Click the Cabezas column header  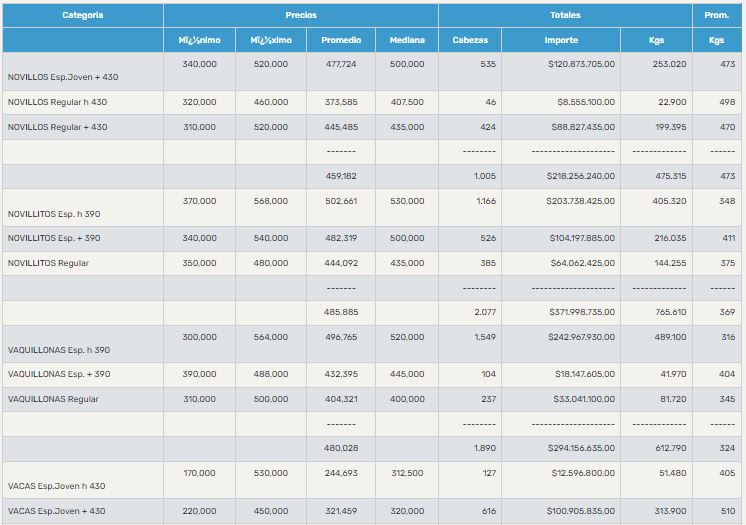(470, 40)
